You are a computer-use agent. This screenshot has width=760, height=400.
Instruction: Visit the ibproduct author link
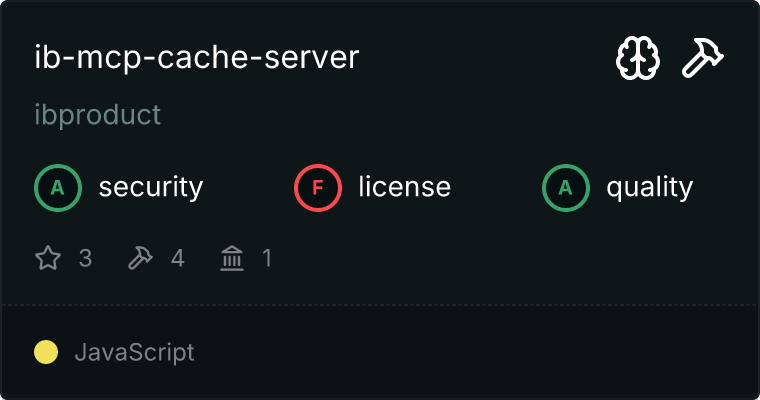(97, 115)
